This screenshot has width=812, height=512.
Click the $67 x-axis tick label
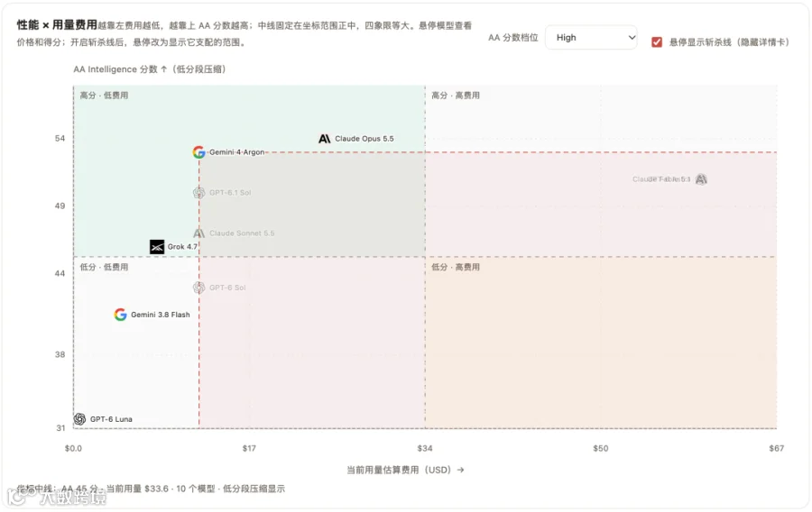tap(776, 448)
